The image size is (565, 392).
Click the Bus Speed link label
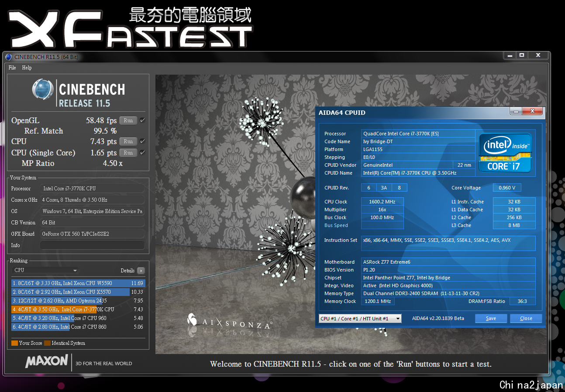coord(336,226)
